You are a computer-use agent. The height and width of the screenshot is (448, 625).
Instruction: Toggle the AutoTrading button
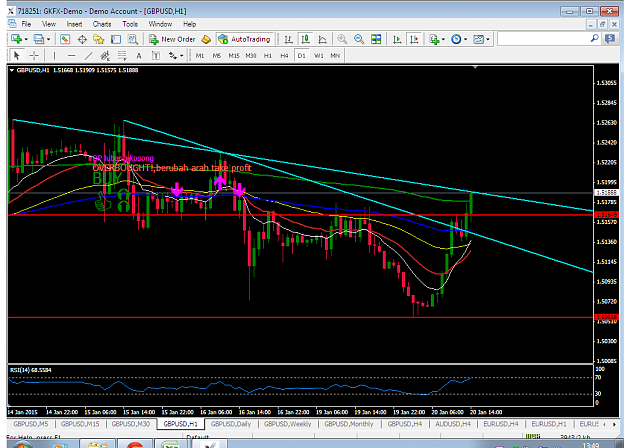245,39
